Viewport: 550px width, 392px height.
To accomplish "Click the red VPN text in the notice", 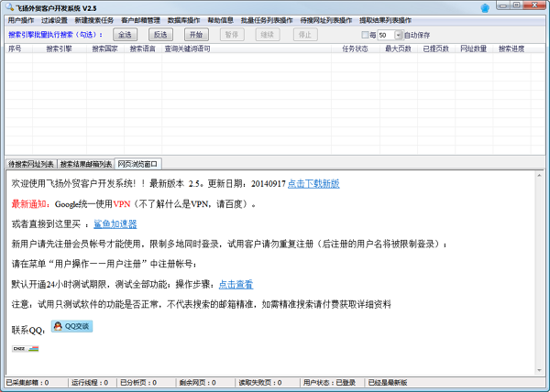I will (x=122, y=204).
